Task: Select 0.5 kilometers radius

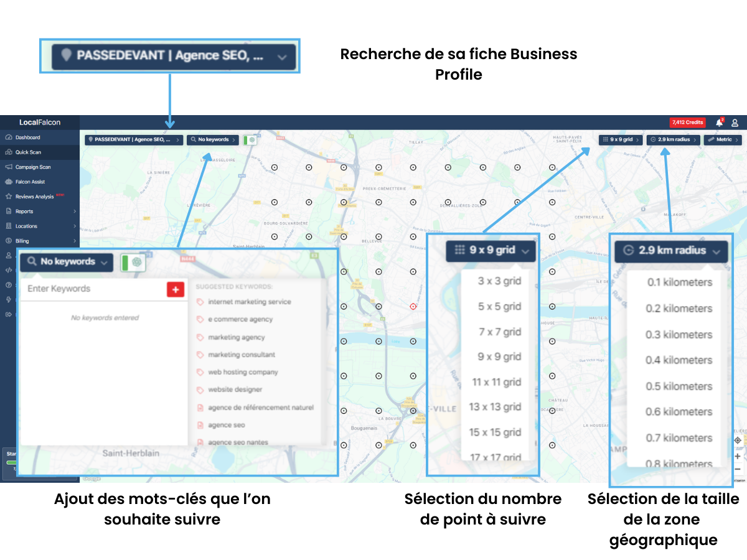Action: click(x=679, y=386)
